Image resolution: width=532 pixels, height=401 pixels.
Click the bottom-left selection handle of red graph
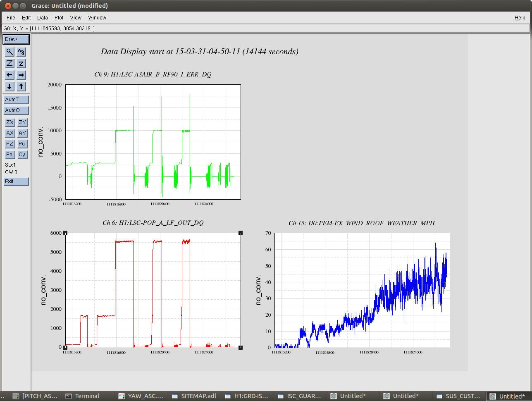coord(66,347)
